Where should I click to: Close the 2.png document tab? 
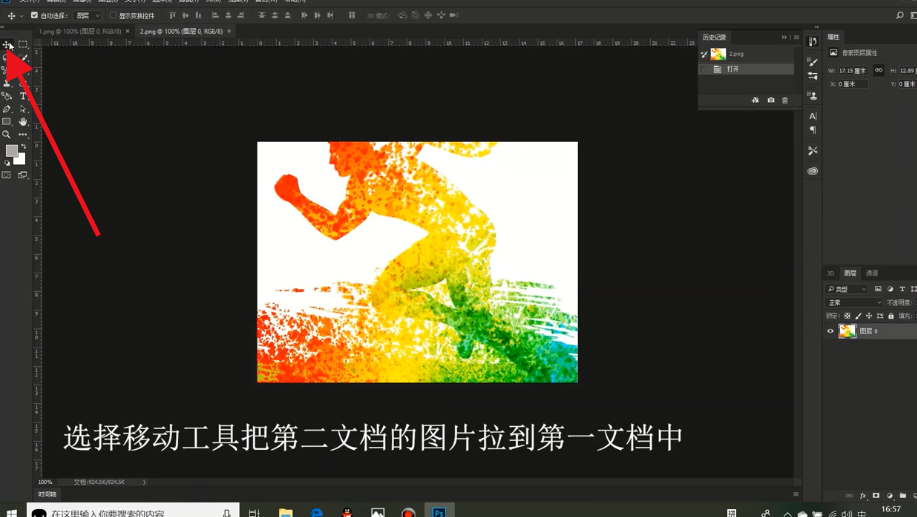[x=229, y=31]
